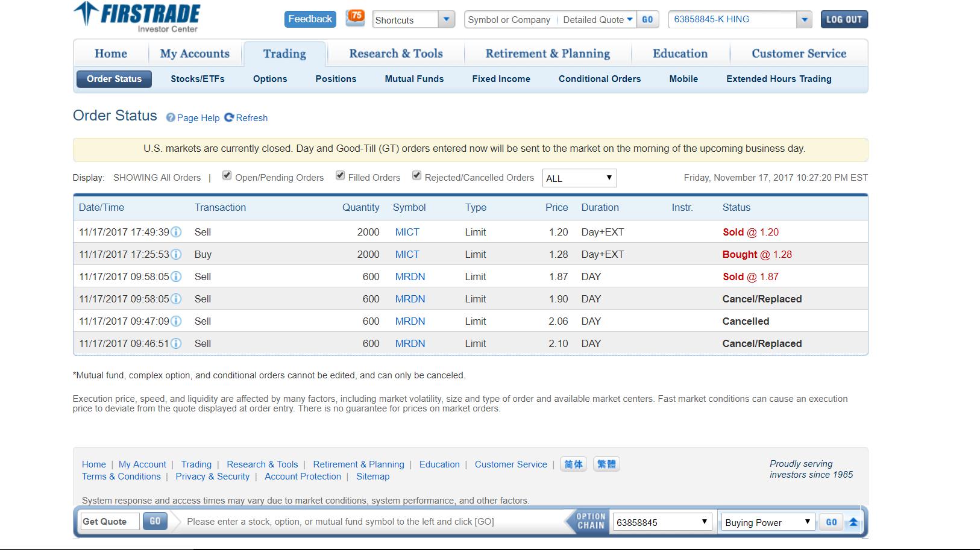
Task: Open the footer Home link
Action: pos(93,464)
